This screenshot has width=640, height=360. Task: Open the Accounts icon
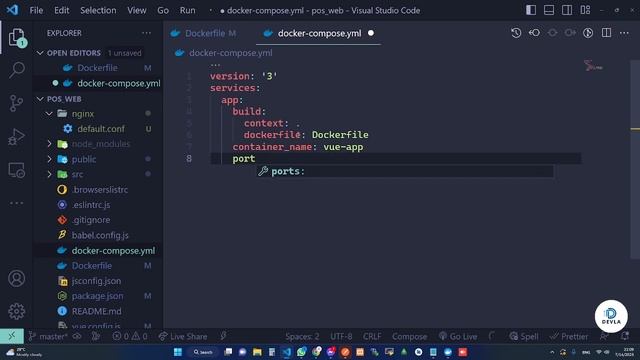coord(16,278)
